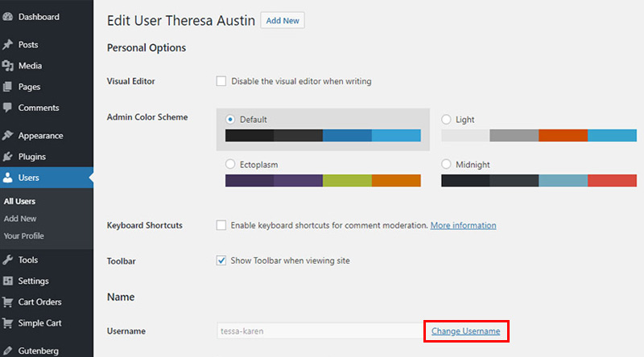644x357 pixels.
Task: Select the Ectoplasm color scheme radio
Action: [230, 164]
